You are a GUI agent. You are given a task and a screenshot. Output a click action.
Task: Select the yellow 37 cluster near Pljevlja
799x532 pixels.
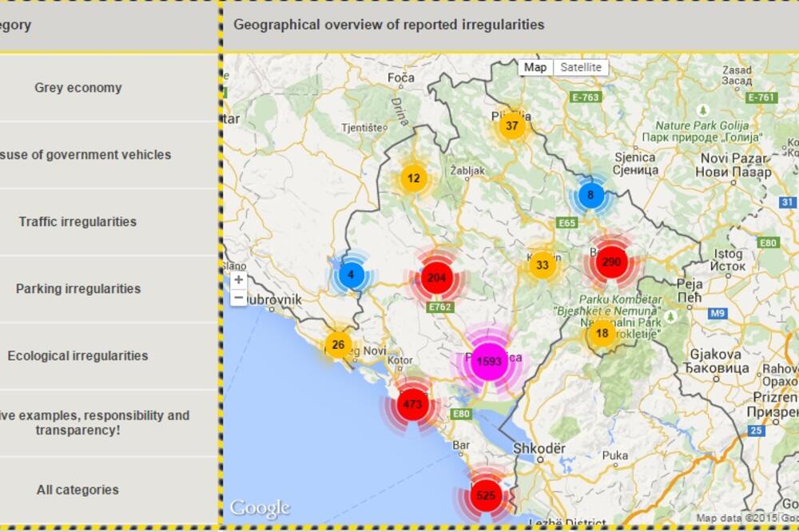512,125
